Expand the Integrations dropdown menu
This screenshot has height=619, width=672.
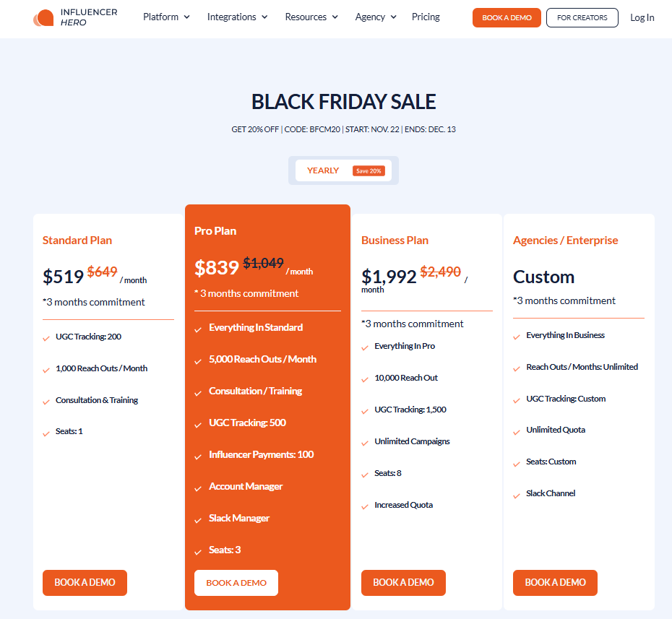tap(237, 16)
